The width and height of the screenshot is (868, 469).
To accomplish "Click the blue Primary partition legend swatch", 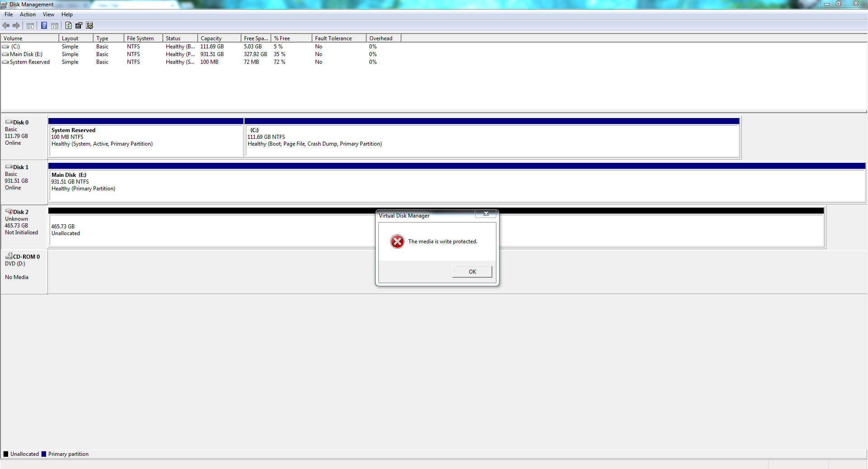I will [x=44, y=454].
